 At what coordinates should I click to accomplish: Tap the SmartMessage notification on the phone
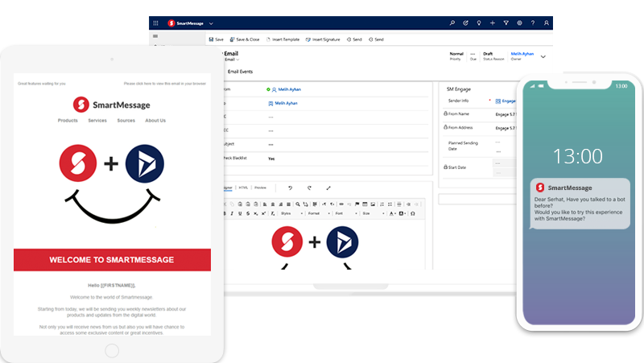pos(580,204)
